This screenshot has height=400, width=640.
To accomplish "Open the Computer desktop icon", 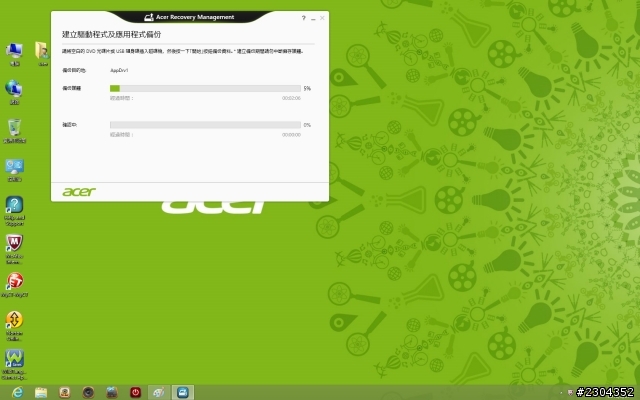I will 14,54.
